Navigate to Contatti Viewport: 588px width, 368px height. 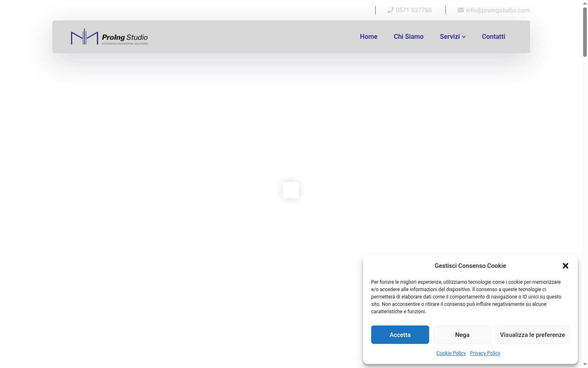(x=493, y=36)
